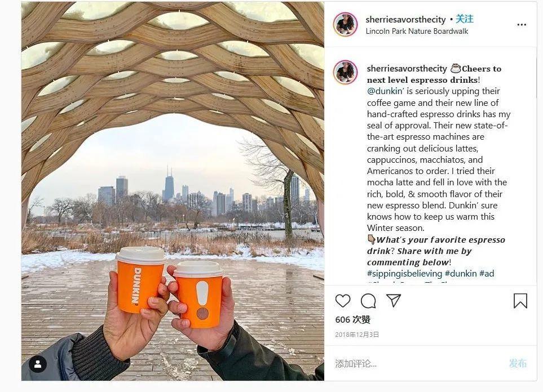View the 606 likes list
This screenshot has width=543, height=392.
[352, 319]
